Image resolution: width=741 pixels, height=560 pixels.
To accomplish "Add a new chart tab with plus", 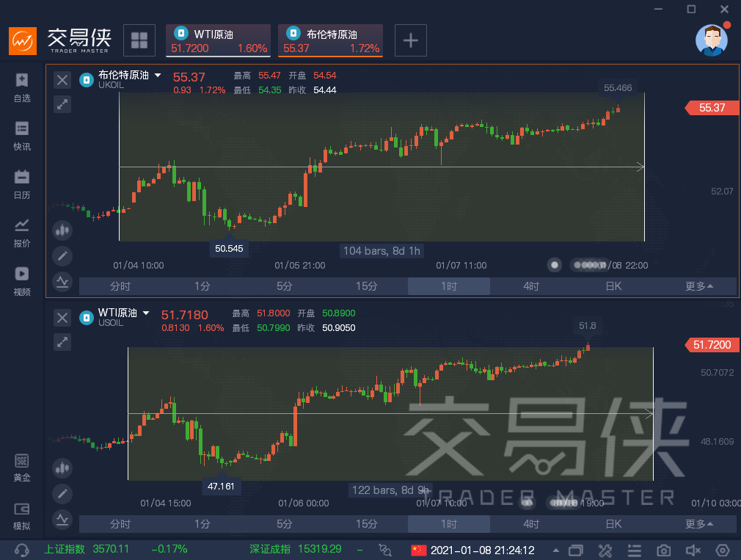I will (411, 40).
